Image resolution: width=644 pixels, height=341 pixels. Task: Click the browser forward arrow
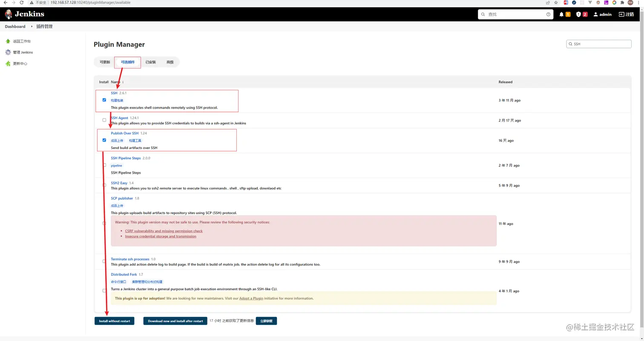point(13,3)
